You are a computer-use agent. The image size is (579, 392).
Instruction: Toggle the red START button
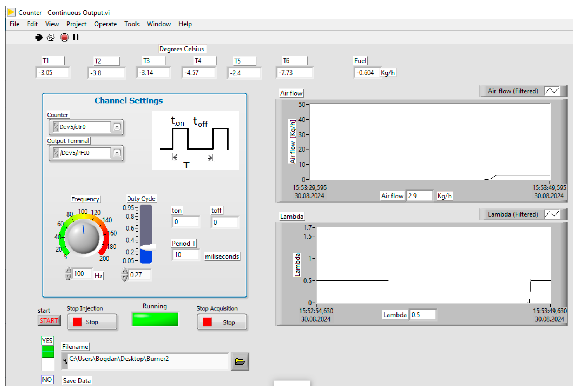click(49, 321)
